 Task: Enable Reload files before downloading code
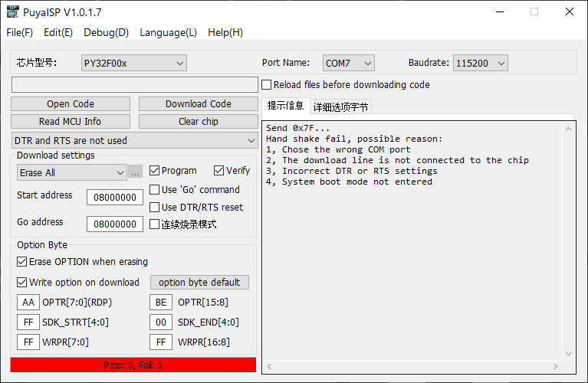click(x=266, y=85)
